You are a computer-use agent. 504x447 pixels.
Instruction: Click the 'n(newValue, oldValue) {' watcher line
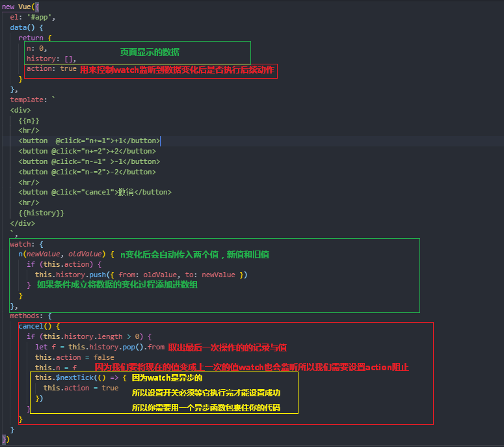pyautogui.click(x=66, y=254)
